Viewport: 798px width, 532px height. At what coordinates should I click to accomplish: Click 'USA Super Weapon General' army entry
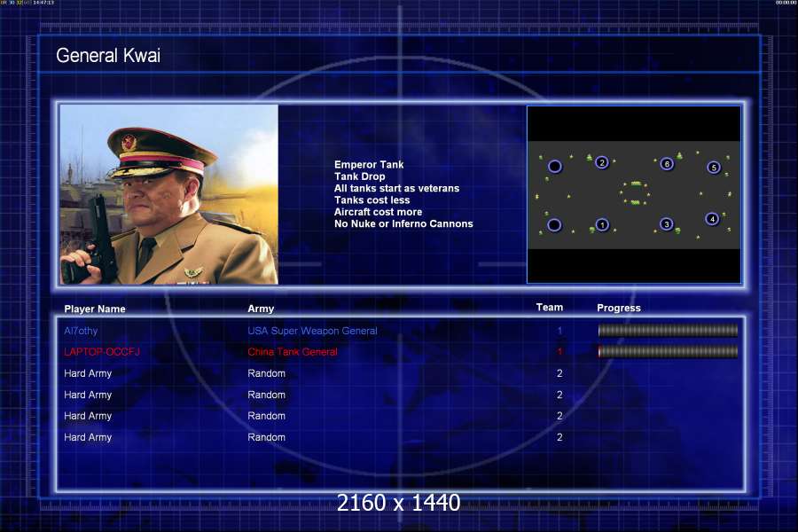312,331
